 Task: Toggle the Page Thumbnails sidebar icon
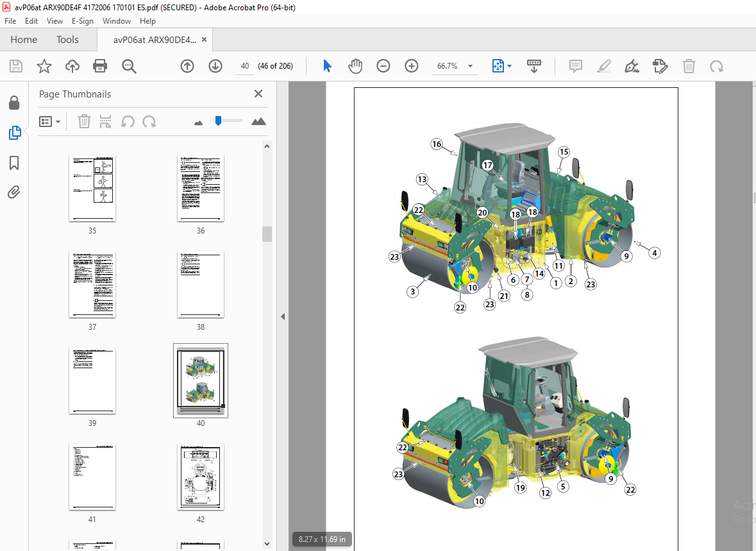pos(15,133)
